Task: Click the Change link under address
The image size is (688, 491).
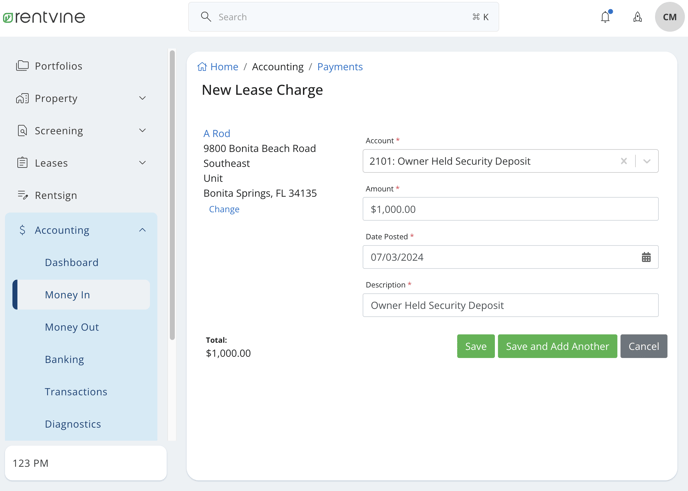Action: [x=224, y=209]
